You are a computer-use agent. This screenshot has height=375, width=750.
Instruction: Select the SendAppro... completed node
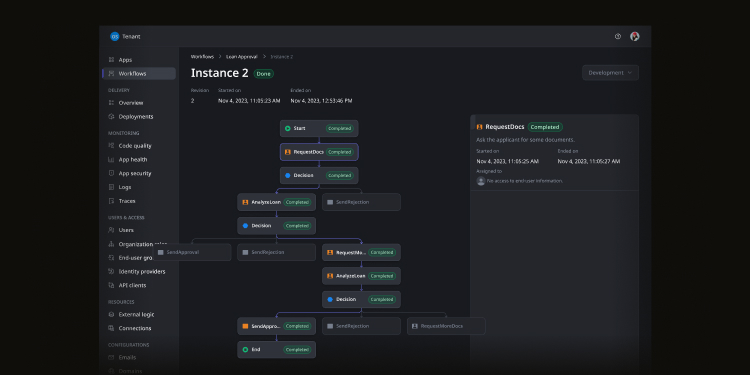276,326
